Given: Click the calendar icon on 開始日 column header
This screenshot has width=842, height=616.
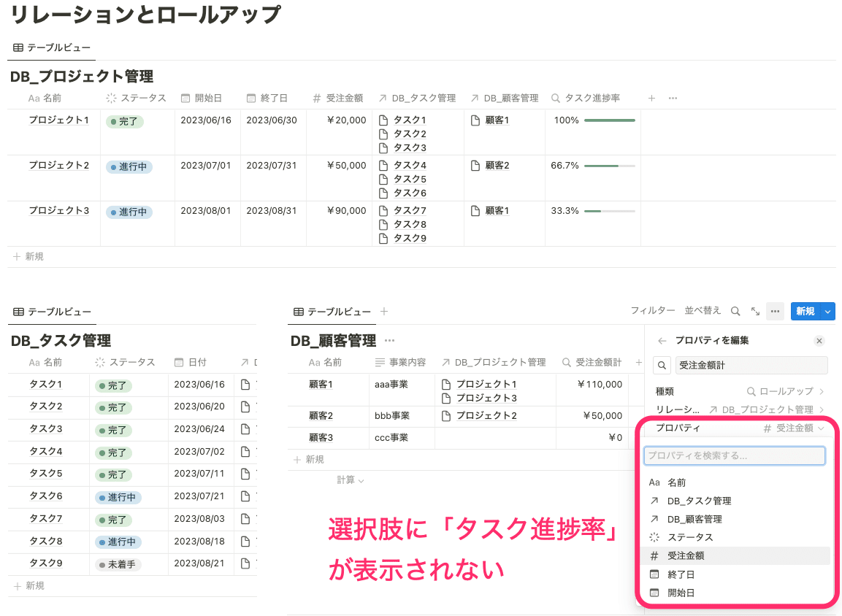Looking at the screenshot, I should (186, 98).
